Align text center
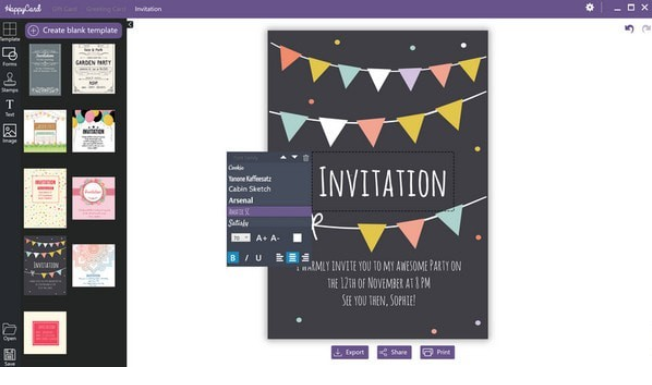 coord(293,258)
